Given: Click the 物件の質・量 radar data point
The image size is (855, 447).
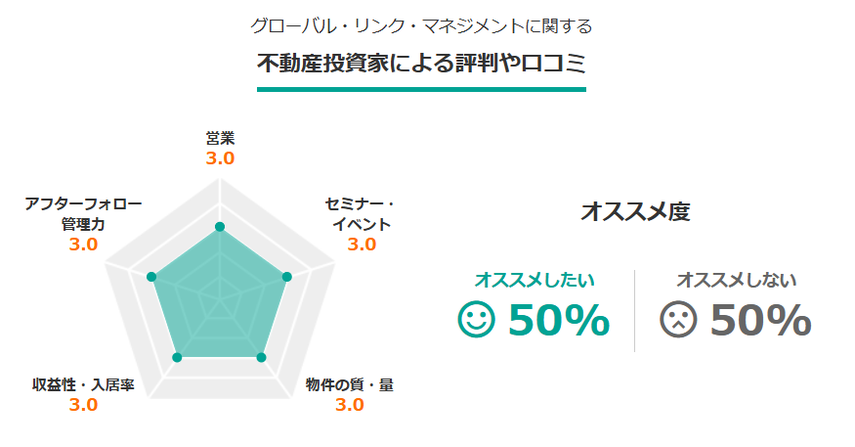Looking at the screenshot, I should (x=261, y=358).
